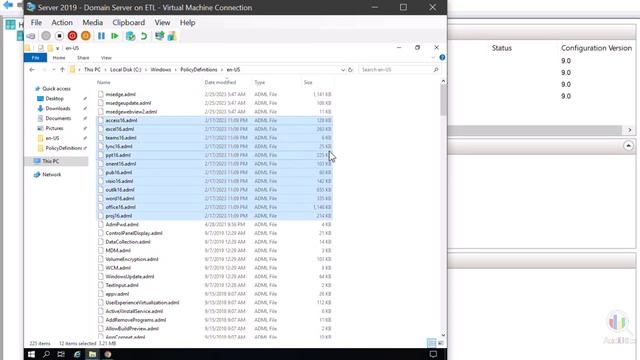Sort by the Type column header

[260, 82]
